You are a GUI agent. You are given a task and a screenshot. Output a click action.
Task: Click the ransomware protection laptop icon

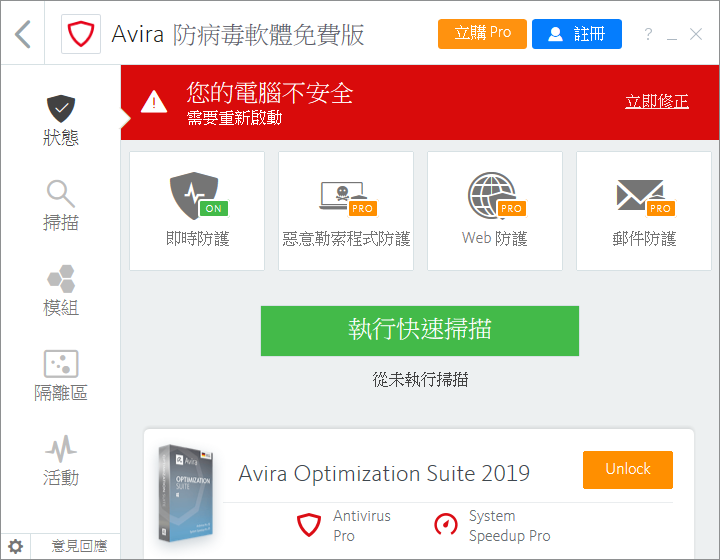tap(342, 196)
